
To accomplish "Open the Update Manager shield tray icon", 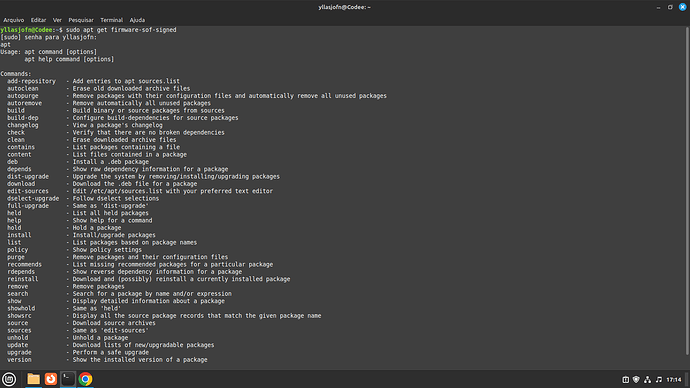I will tap(636, 379).
